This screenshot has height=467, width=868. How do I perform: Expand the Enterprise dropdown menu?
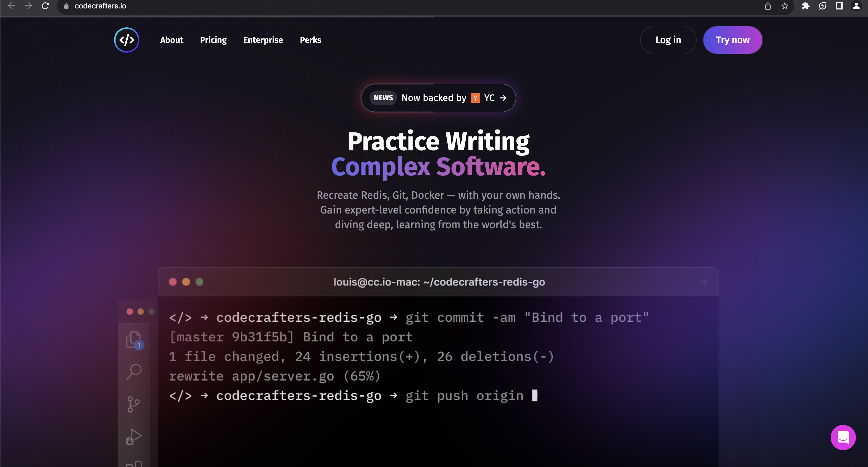pyautogui.click(x=263, y=40)
